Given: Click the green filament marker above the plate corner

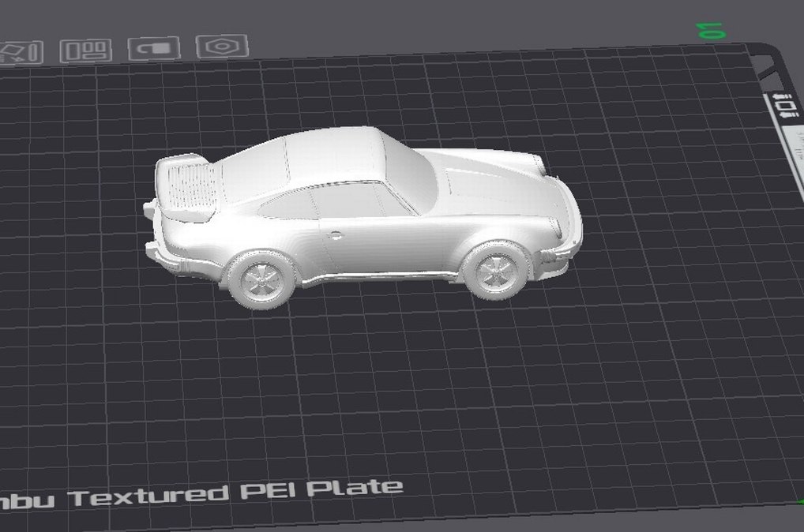Looking at the screenshot, I should pos(712,29).
